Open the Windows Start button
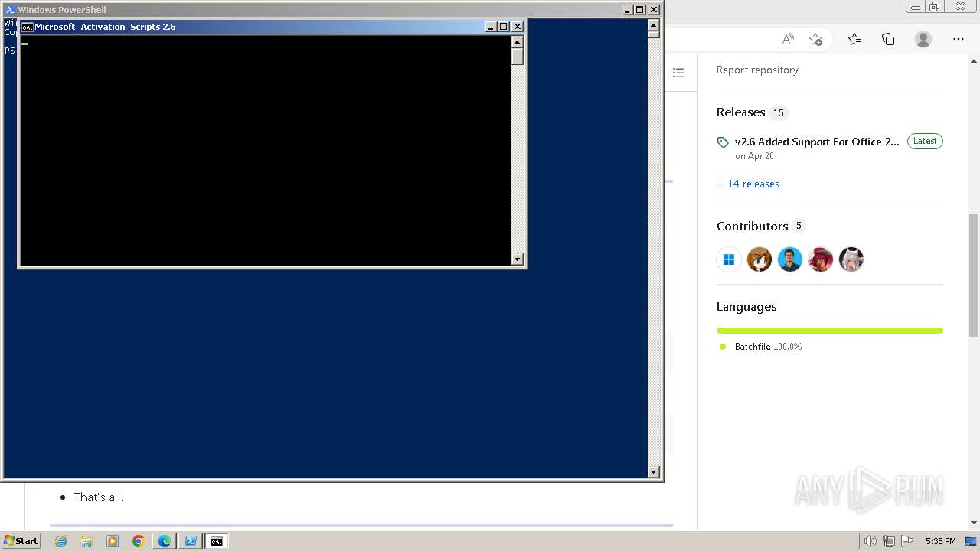Screen dimensions: 980x551 pyautogui.click(x=21, y=541)
